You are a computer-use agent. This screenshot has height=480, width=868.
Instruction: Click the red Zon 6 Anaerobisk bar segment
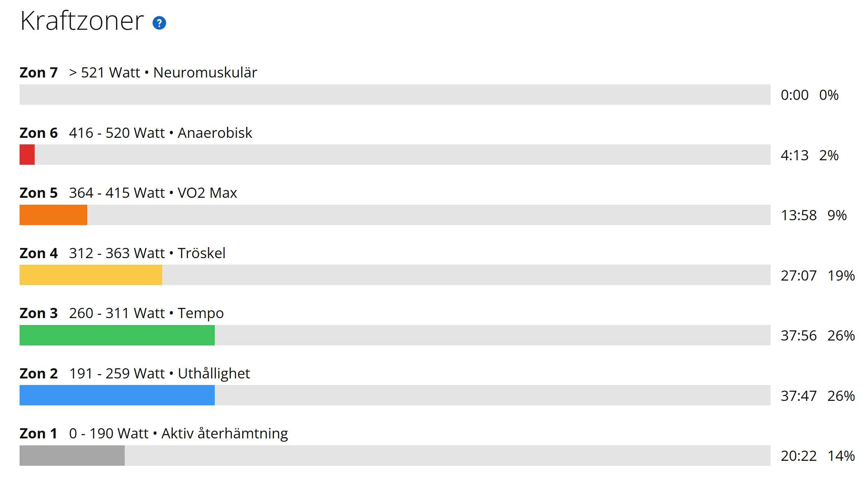coord(27,155)
